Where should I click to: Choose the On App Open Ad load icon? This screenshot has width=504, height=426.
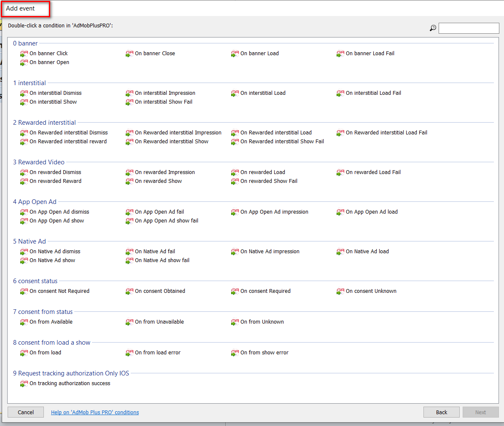(340, 212)
